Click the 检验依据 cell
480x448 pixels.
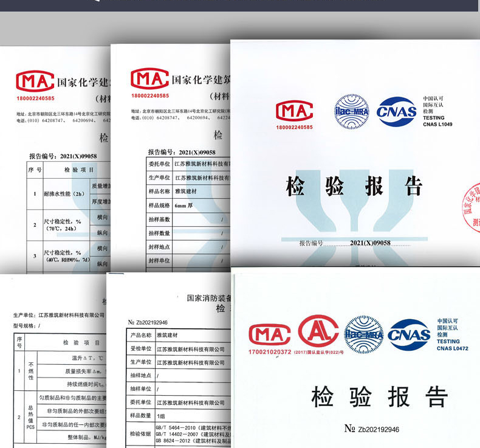(141, 433)
